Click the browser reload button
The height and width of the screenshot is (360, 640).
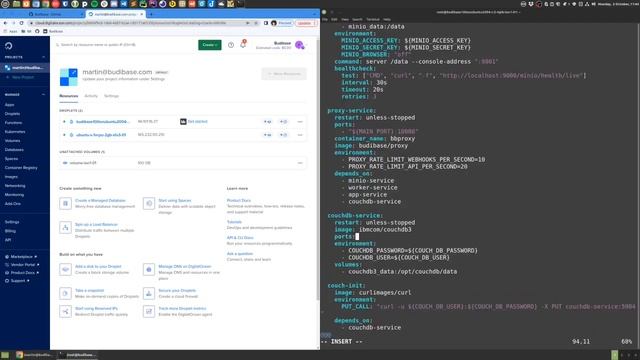22,23
